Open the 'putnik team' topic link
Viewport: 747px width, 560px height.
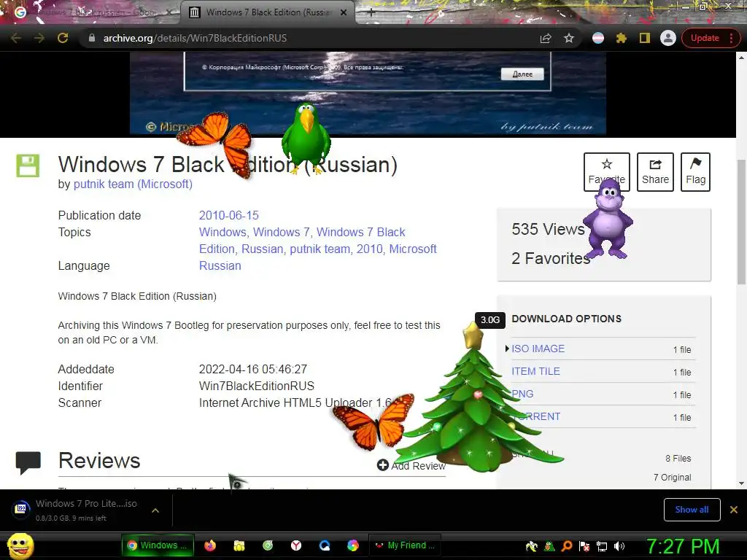pyautogui.click(x=320, y=249)
